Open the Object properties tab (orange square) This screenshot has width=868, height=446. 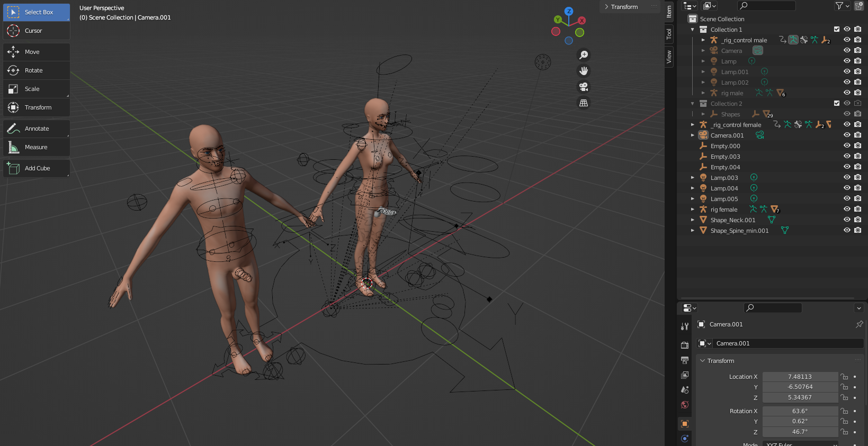(x=685, y=424)
